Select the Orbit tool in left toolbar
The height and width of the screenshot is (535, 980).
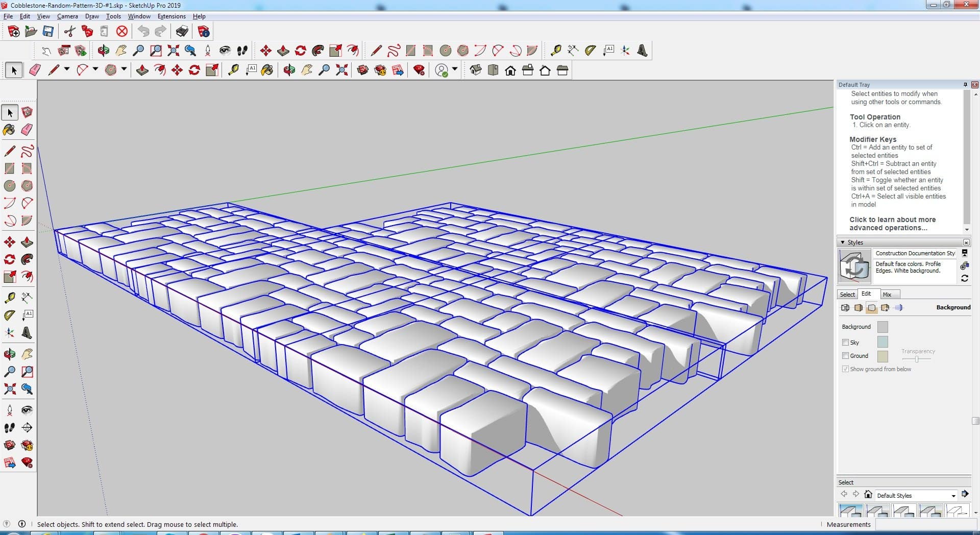9,354
